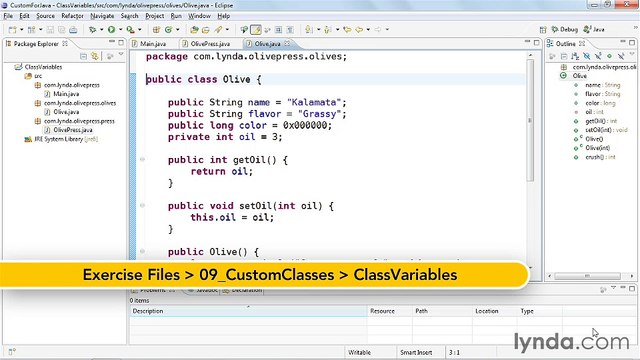Viewport: 640px width, 360px height.
Task: Toggle Hide Fields in Outline
Action: (x=587, y=56)
